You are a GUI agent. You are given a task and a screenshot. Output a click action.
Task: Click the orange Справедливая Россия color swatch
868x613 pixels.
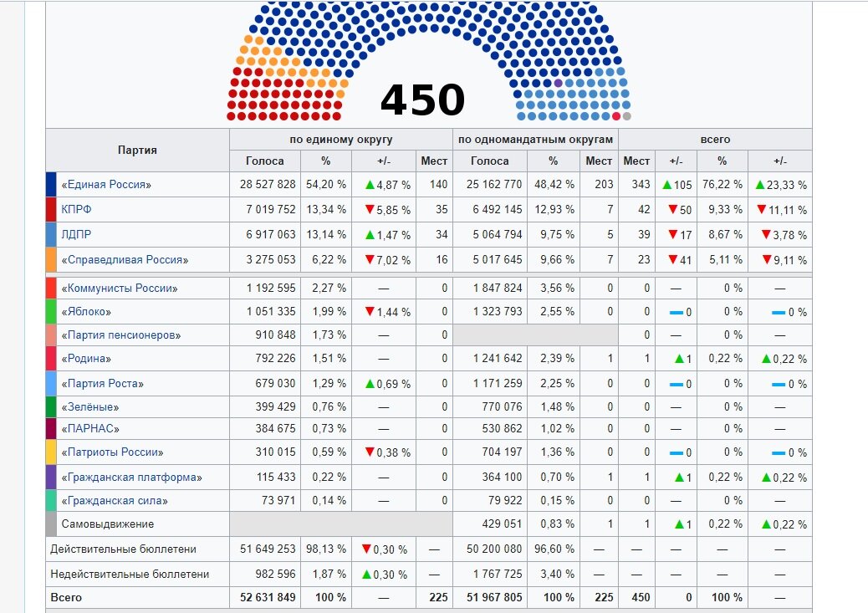51,260
